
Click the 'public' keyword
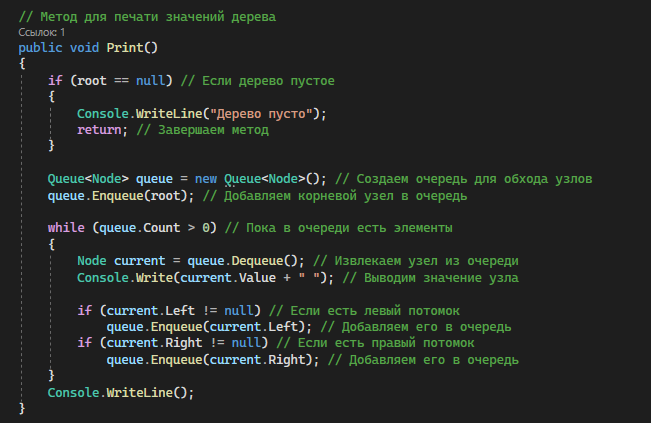pos(40,48)
